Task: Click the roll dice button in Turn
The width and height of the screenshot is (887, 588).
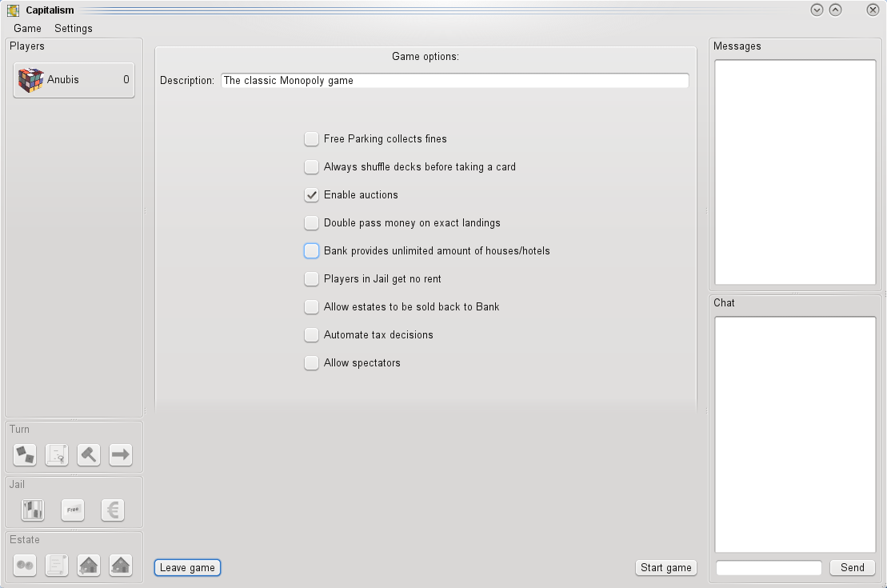Action: (25, 454)
